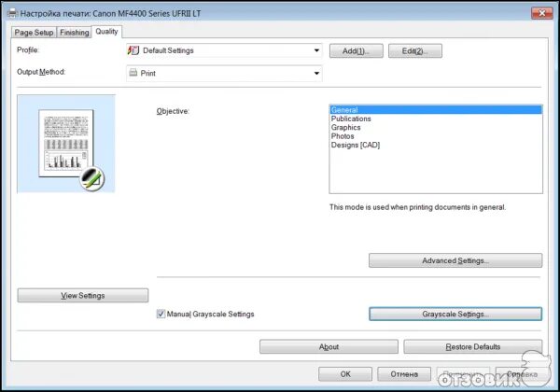Click the Default Settings profile icon
The image size is (560, 392).
pyautogui.click(x=133, y=50)
